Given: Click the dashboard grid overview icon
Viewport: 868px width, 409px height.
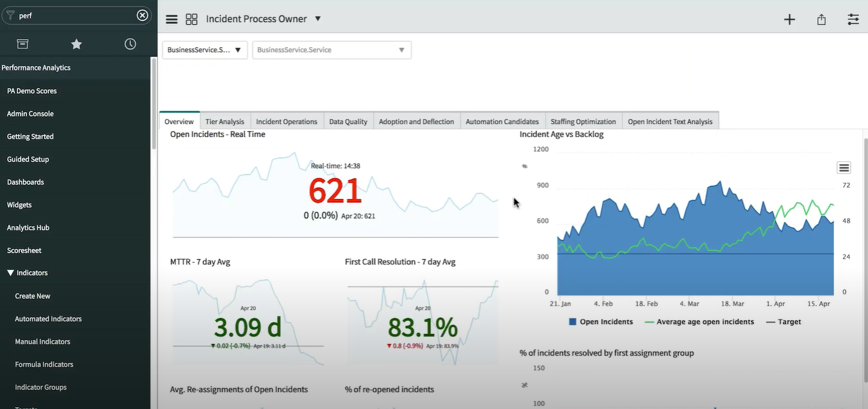Looking at the screenshot, I should (x=192, y=19).
